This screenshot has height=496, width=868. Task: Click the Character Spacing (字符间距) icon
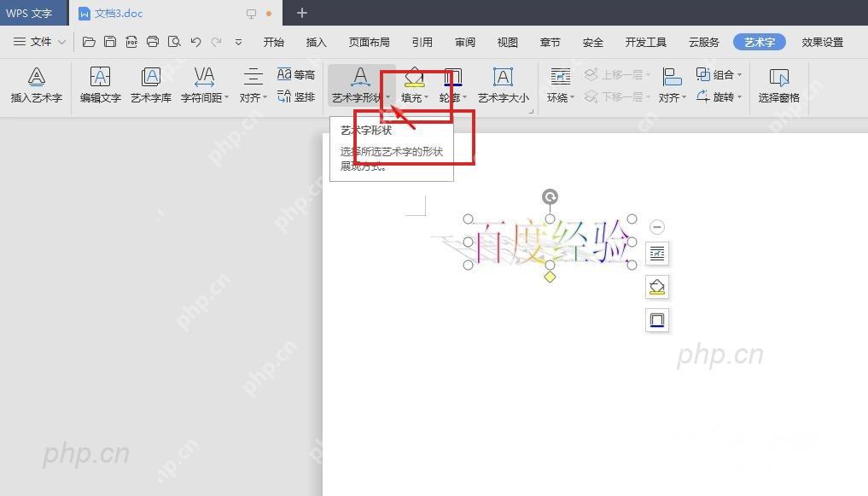[204, 78]
